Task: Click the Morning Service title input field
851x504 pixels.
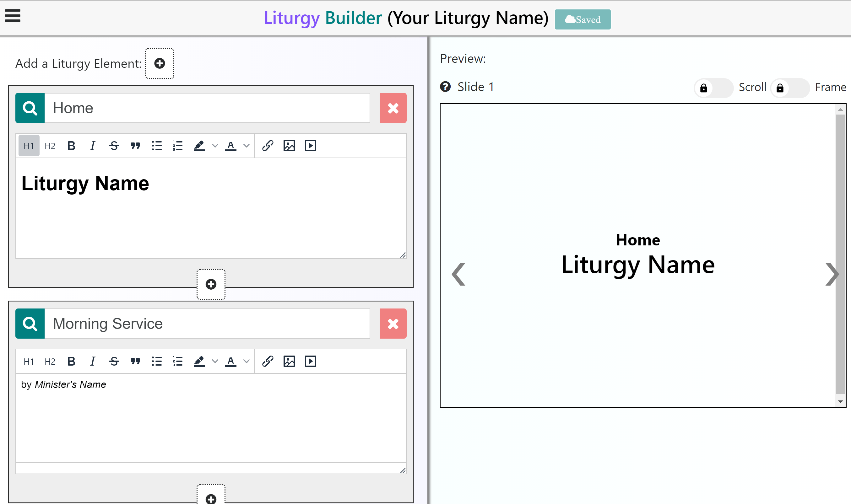Action: point(207,323)
